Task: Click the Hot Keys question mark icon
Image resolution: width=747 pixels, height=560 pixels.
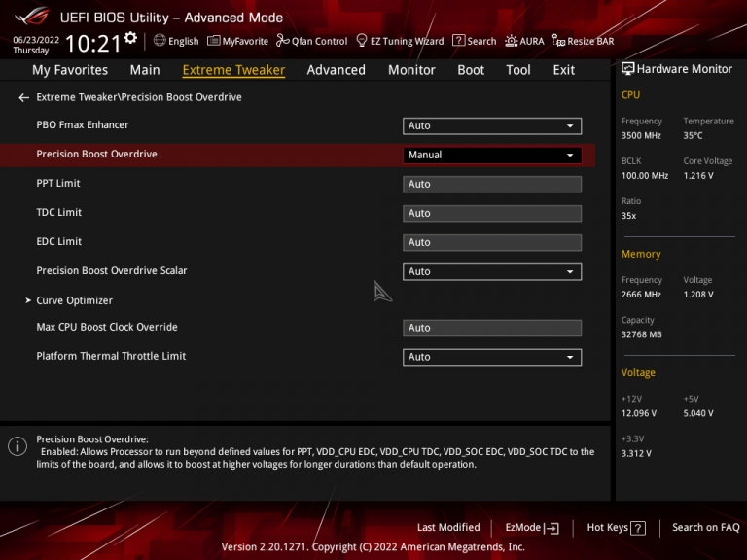Action: pyautogui.click(x=638, y=528)
